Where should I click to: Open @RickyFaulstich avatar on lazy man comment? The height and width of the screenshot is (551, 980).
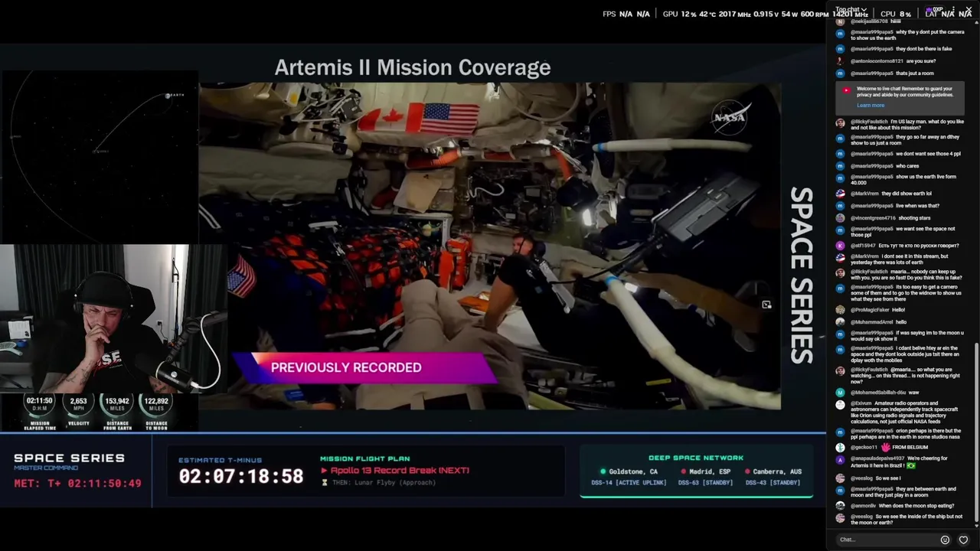pos(840,122)
